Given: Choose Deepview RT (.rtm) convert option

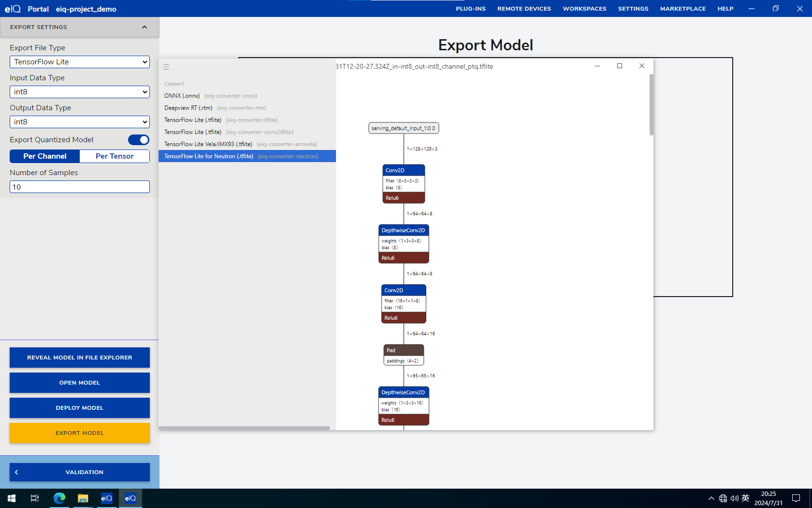Looking at the screenshot, I should [x=247, y=108].
